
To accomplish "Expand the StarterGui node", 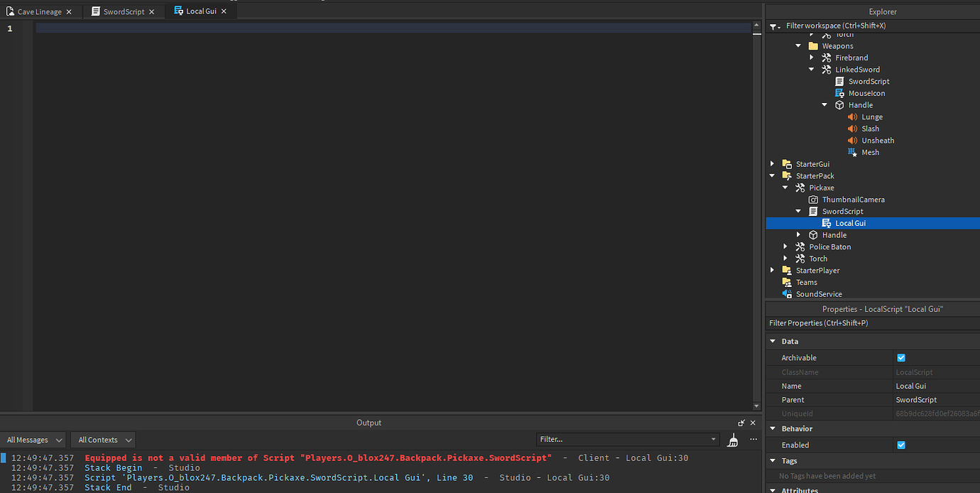I will [x=773, y=164].
